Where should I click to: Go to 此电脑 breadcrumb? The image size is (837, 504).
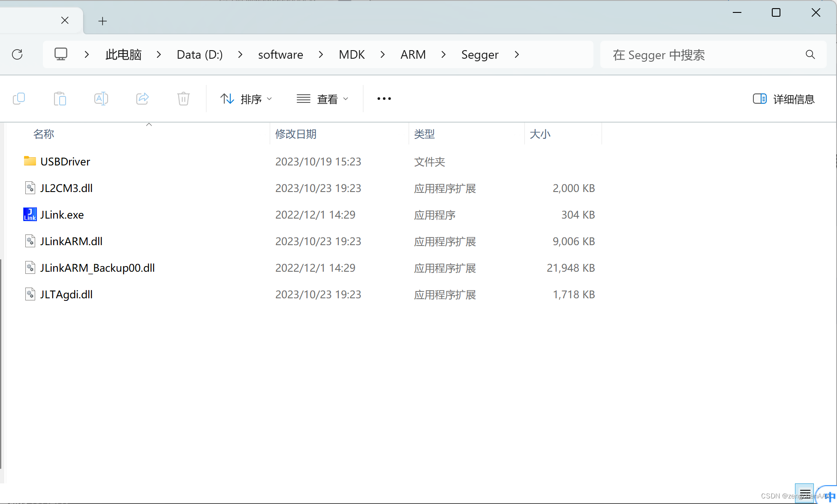coord(123,54)
